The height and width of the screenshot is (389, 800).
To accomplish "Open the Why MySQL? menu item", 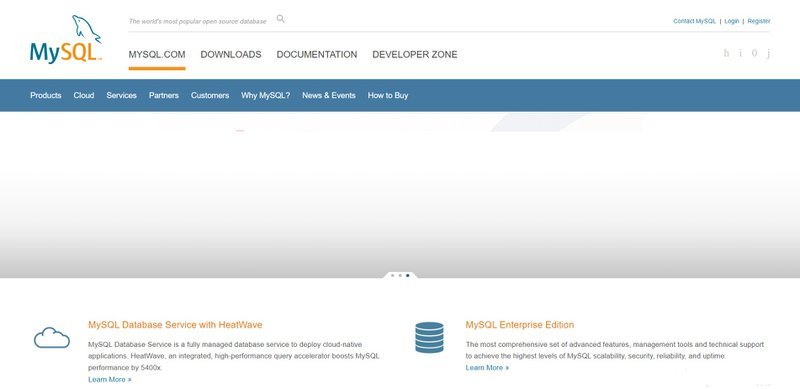I will pyautogui.click(x=265, y=95).
